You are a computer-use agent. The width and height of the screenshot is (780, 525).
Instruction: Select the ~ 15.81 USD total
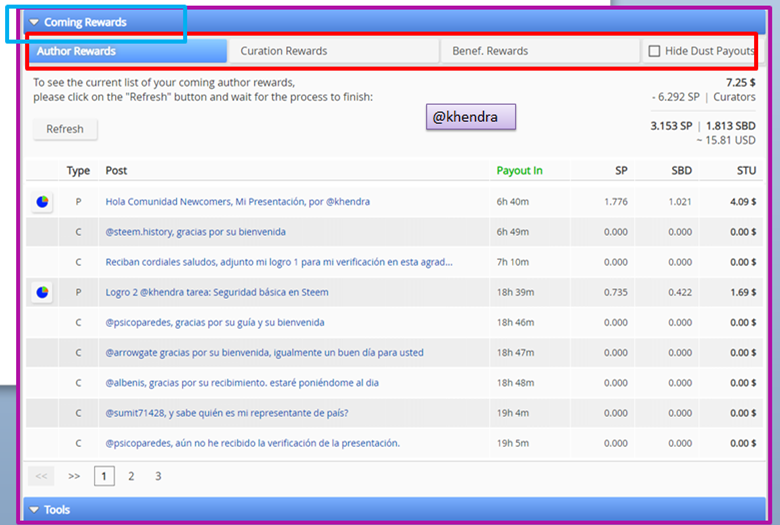click(726, 140)
